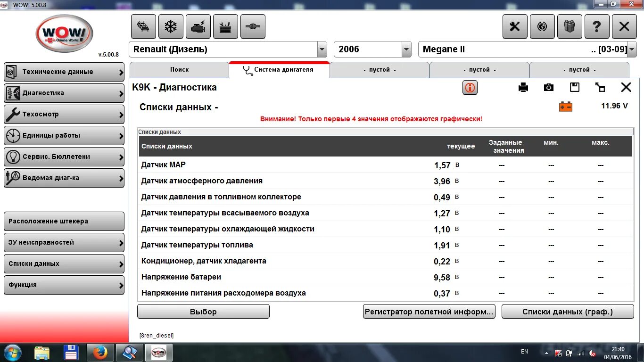Viewport: 644px width, 362px height.
Task: Click the red information icon
Action: 470,87
